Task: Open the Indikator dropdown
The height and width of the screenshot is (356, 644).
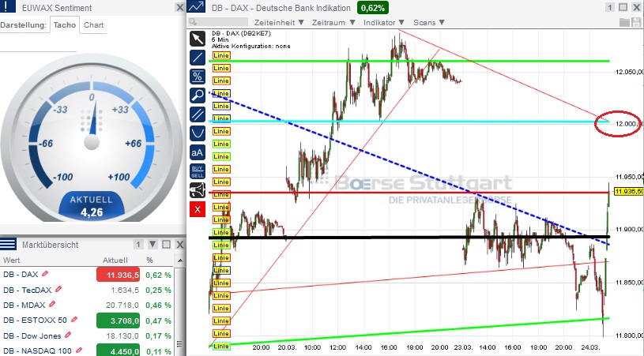Action: coord(384,23)
